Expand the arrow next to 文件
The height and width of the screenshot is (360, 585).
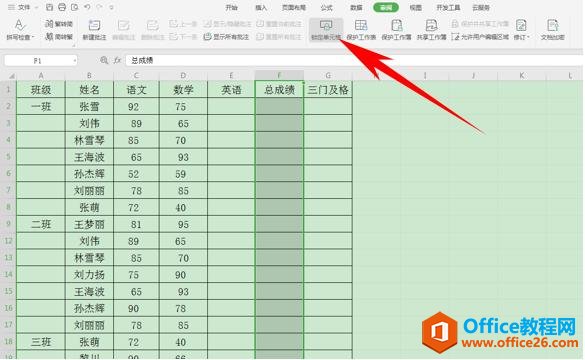tap(36, 7)
